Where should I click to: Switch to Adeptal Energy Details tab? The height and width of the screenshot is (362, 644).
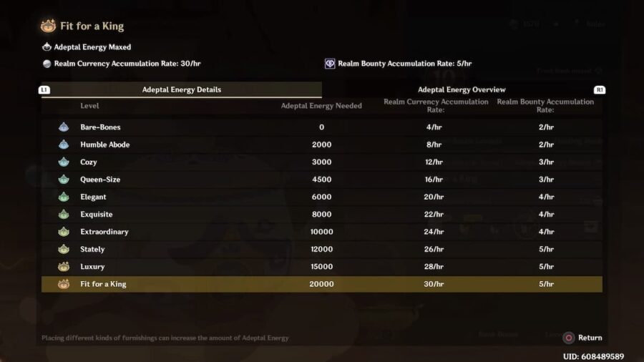[182, 90]
